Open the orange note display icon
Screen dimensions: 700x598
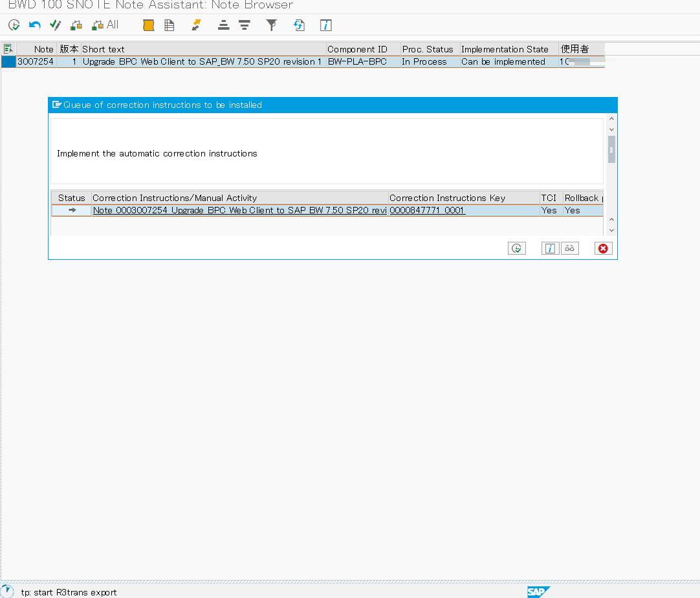coord(149,25)
